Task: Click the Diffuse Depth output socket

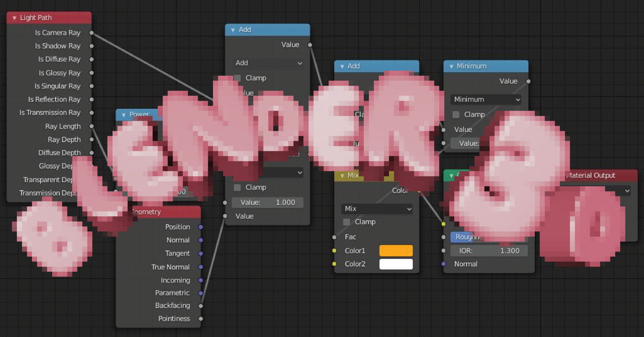Action: (92, 153)
